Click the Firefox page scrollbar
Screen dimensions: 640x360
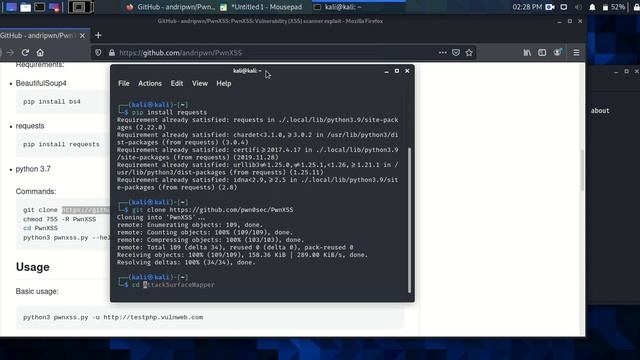coord(582,169)
